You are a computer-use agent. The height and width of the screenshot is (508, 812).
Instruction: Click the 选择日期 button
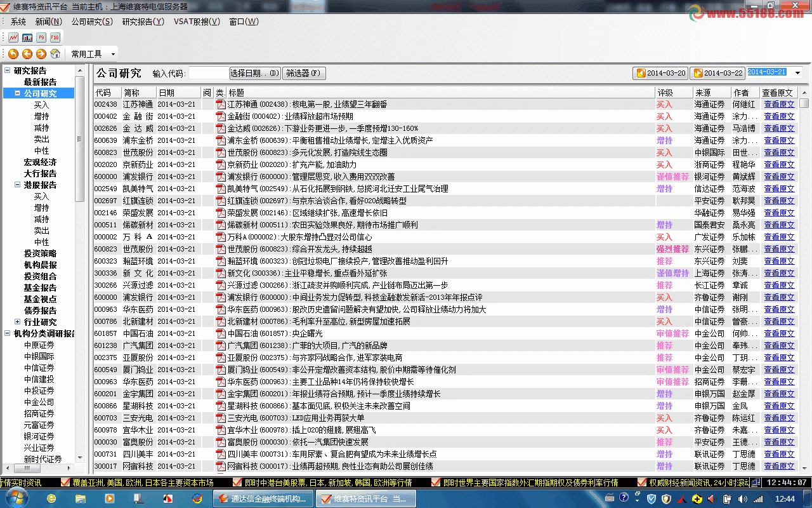[254, 74]
